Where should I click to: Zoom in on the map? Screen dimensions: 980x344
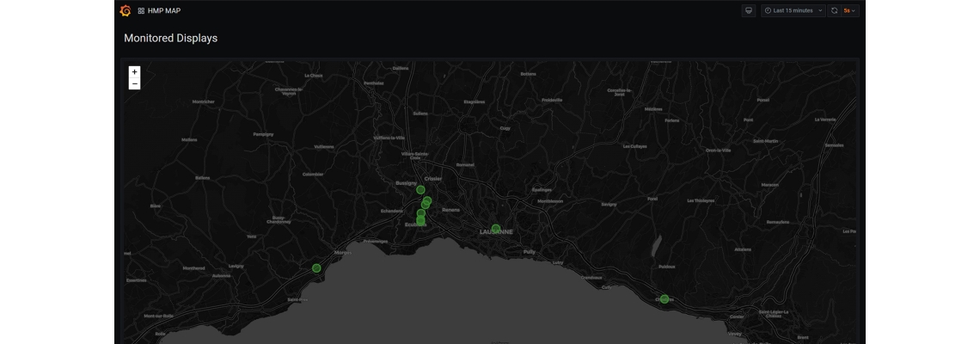coord(134,72)
